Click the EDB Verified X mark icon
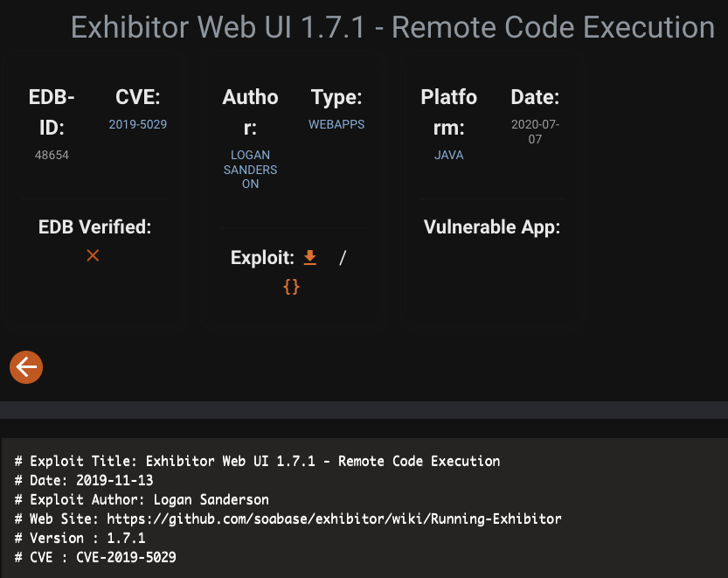Screen dimensions: 728x578 (93, 255)
